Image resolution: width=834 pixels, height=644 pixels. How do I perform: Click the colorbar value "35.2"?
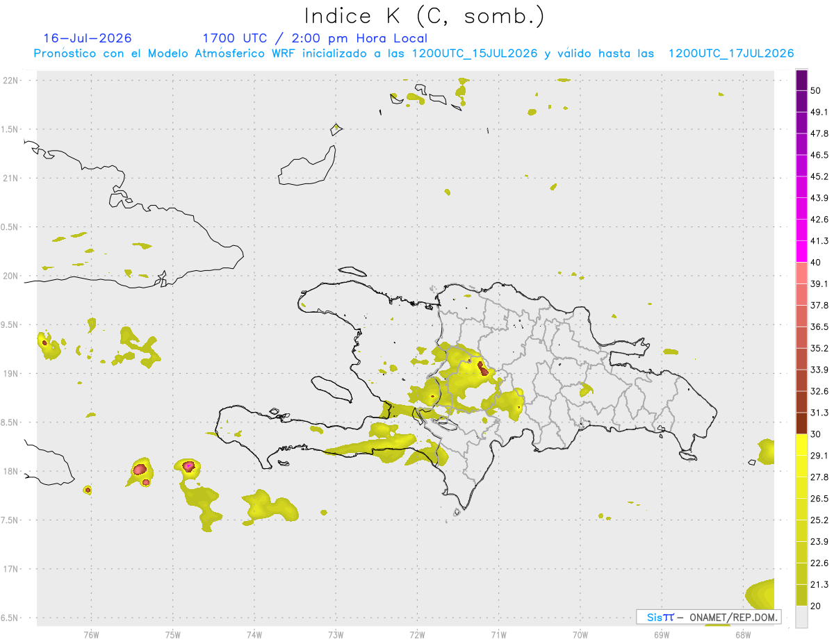(819, 348)
